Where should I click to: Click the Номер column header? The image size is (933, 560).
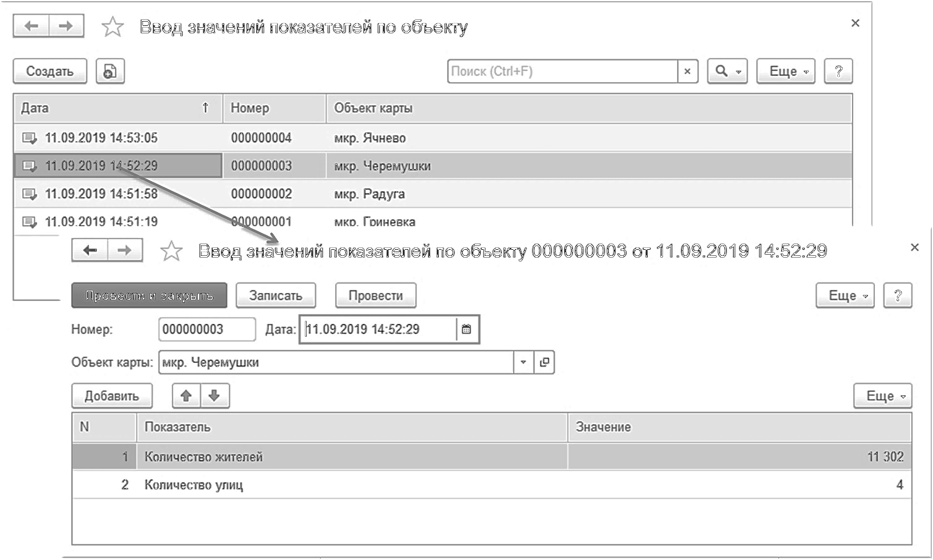pos(275,108)
